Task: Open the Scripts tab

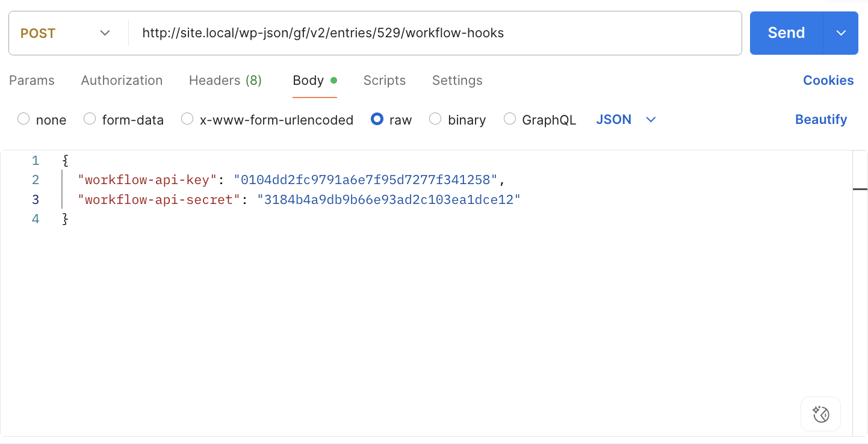Action: coord(385,81)
